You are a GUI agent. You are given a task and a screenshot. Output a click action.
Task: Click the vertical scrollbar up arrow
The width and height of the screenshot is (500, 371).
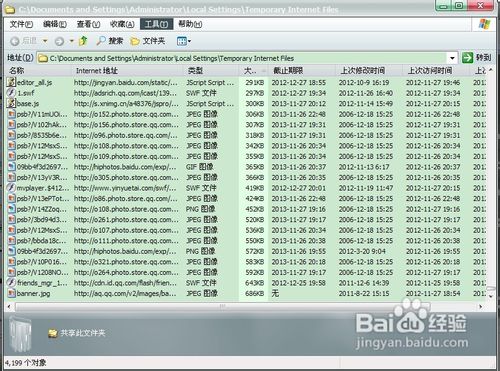point(491,70)
